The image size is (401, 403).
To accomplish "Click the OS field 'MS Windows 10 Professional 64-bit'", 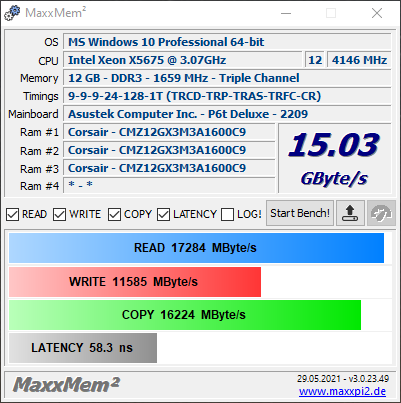I will click(x=227, y=42).
